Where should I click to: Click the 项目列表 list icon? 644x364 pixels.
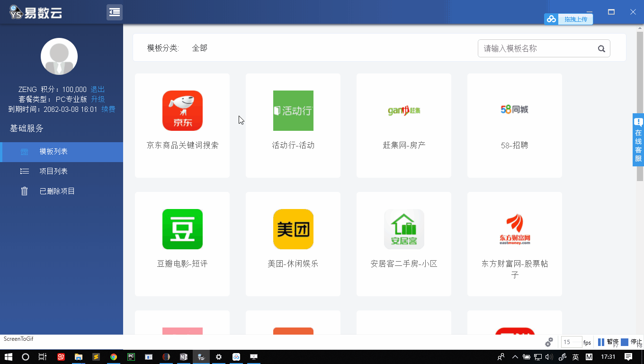click(x=25, y=172)
